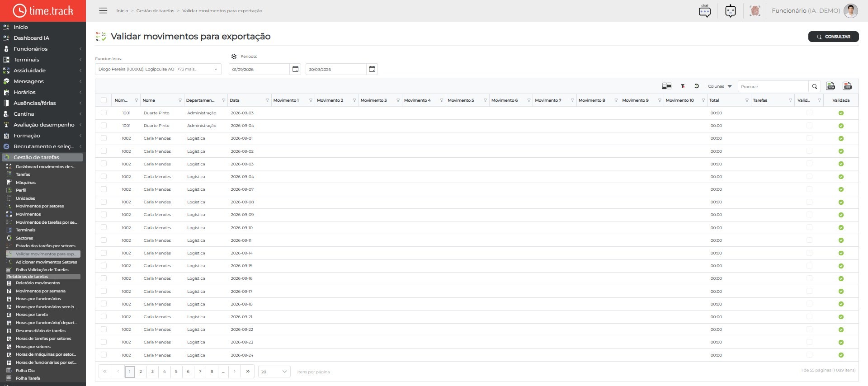Check row Carla Mendes 2026-09-24
This screenshot has height=386, width=868.
(x=104, y=355)
